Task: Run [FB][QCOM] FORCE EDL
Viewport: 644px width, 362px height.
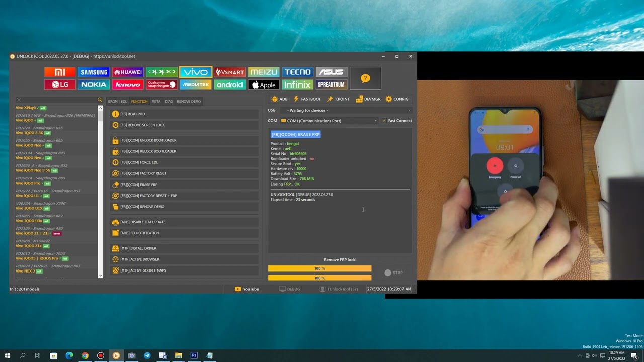Action: click(184, 162)
